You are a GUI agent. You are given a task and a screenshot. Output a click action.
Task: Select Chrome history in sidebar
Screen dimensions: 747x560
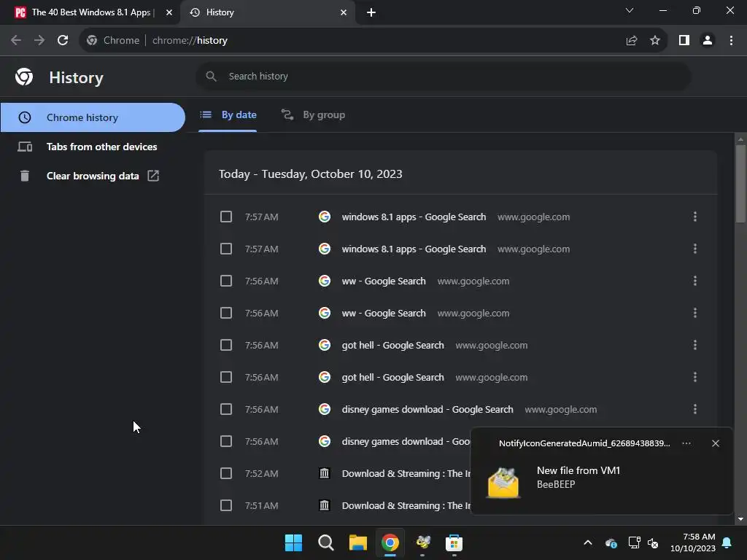pyautogui.click(x=93, y=117)
